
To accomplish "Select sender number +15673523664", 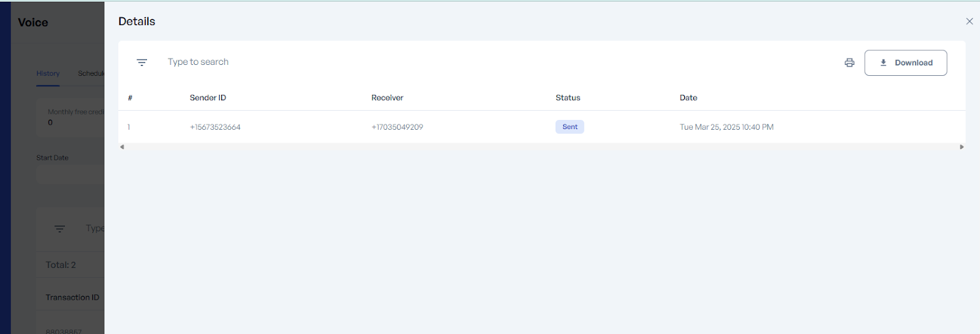I will (x=215, y=127).
